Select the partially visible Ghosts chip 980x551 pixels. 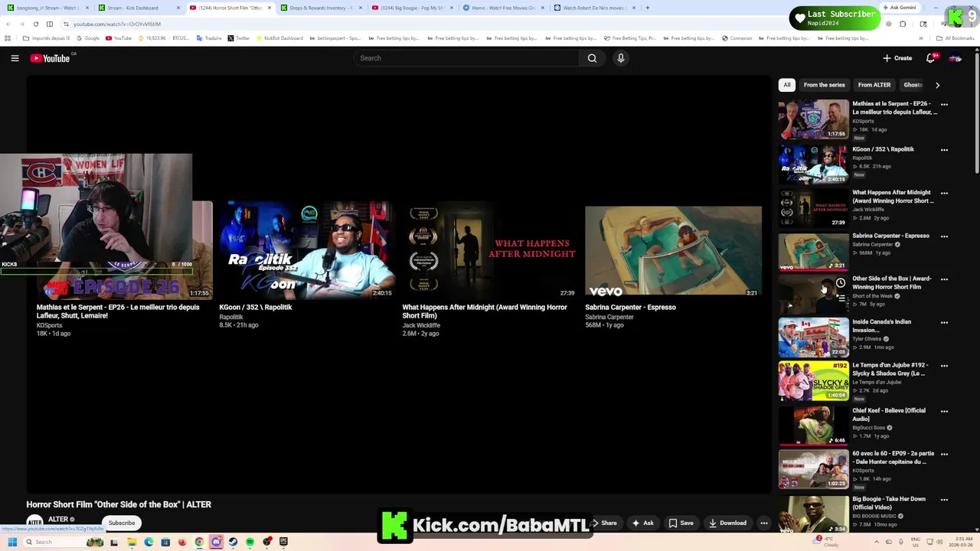[913, 85]
